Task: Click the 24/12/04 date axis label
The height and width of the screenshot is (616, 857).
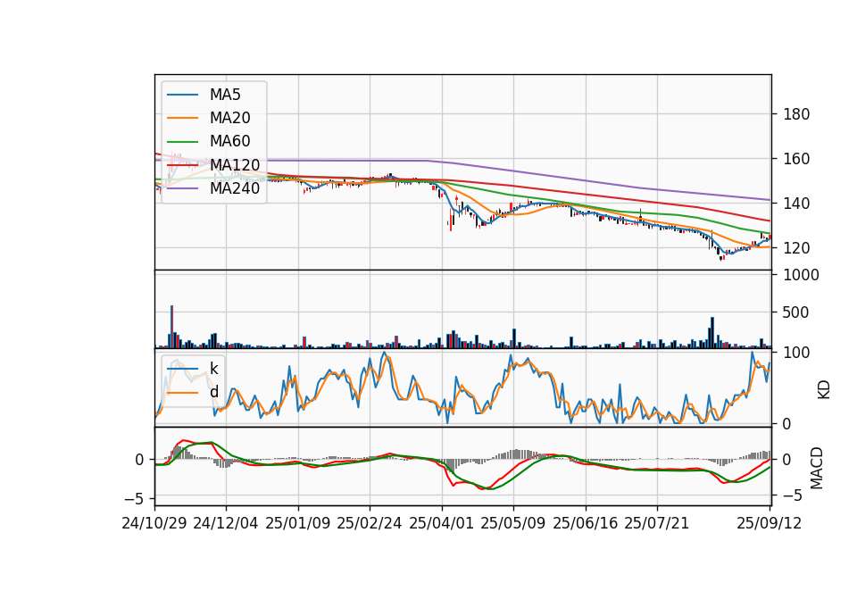Action: (x=226, y=523)
